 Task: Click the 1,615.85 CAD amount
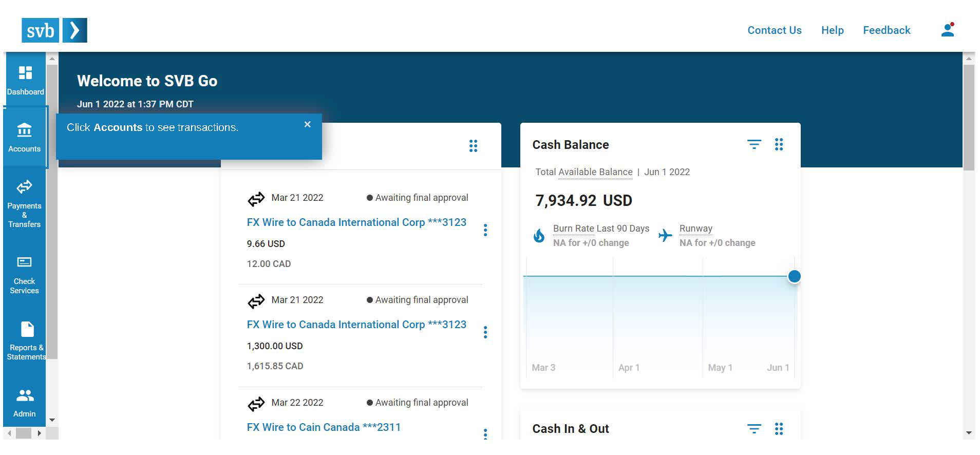click(275, 366)
